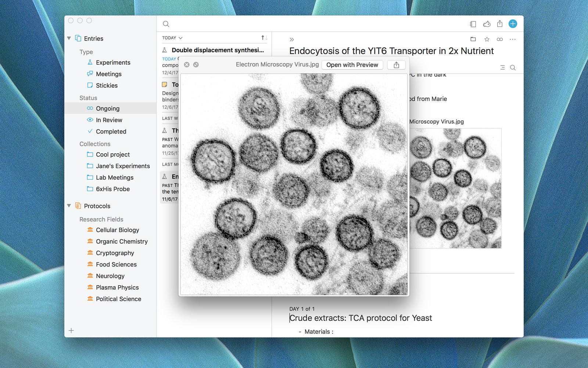Collapse the Protocols section triangle
The height and width of the screenshot is (368, 588).
pos(69,206)
